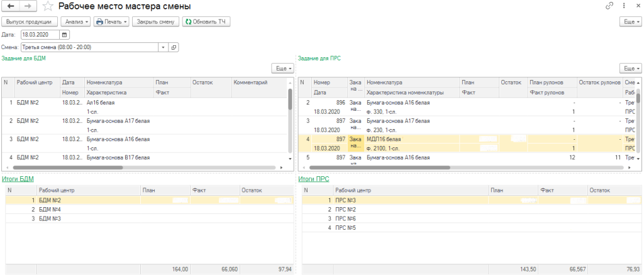Click horizontal scrollbar of БДМ task table
This screenshot has height=277, width=644.
click(x=144, y=167)
